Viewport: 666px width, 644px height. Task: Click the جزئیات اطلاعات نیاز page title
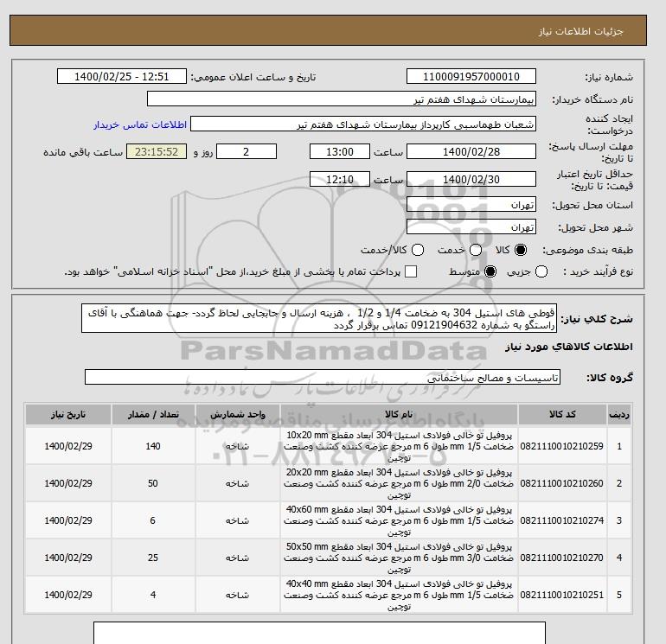(580, 31)
